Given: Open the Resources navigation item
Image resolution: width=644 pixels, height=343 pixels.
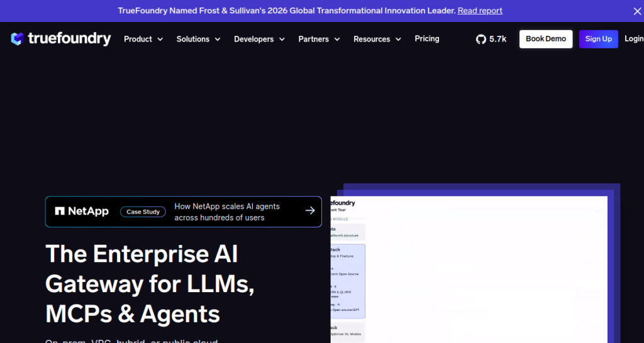Looking at the screenshot, I should (x=372, y=39).
